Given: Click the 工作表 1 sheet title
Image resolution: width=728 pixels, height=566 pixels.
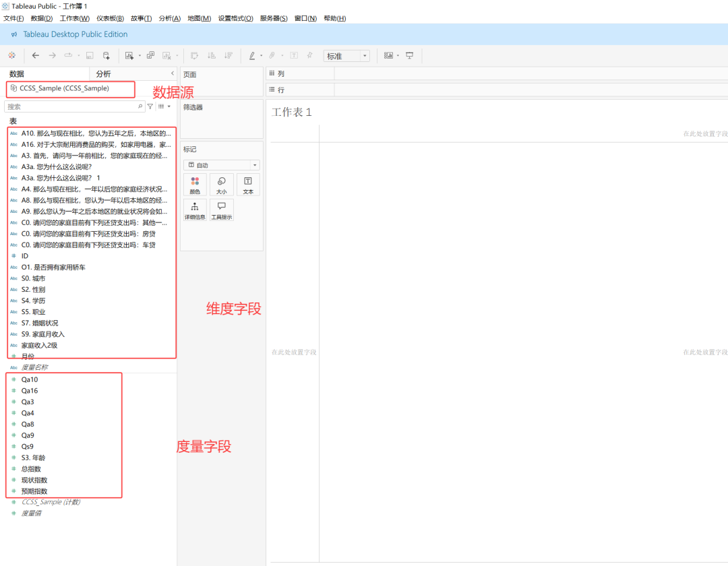Looking at the screenshot, I should pyautogui.click(x=292, y=113).
